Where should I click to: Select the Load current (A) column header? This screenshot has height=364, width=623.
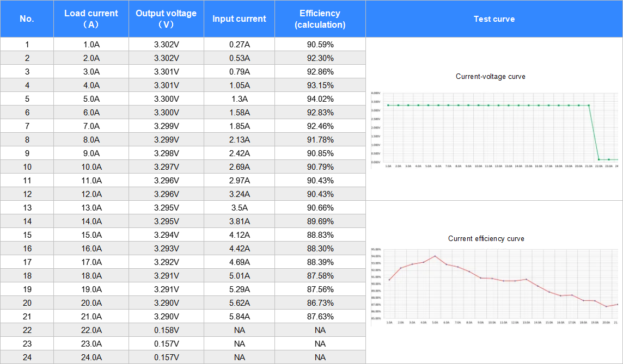(x=91, y=19)
